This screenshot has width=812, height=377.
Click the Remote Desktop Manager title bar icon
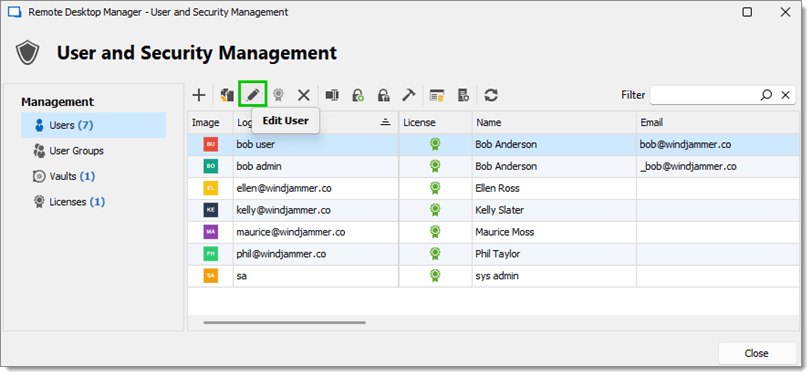click(14, 12)
